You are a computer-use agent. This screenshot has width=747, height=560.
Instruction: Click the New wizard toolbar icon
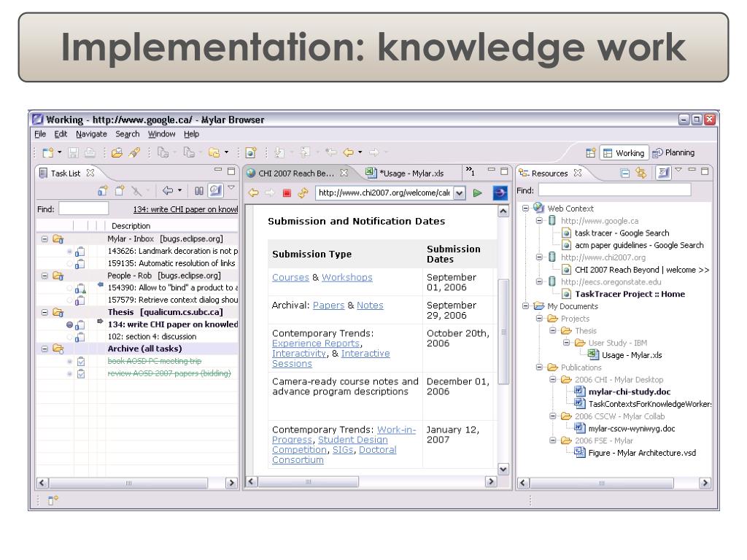coord(47,153)
